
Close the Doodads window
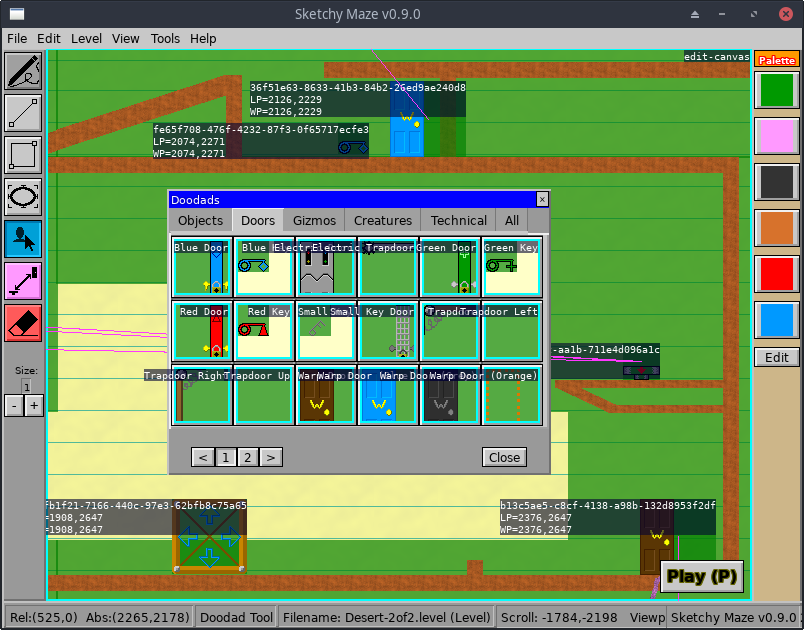tap(504, 457)
